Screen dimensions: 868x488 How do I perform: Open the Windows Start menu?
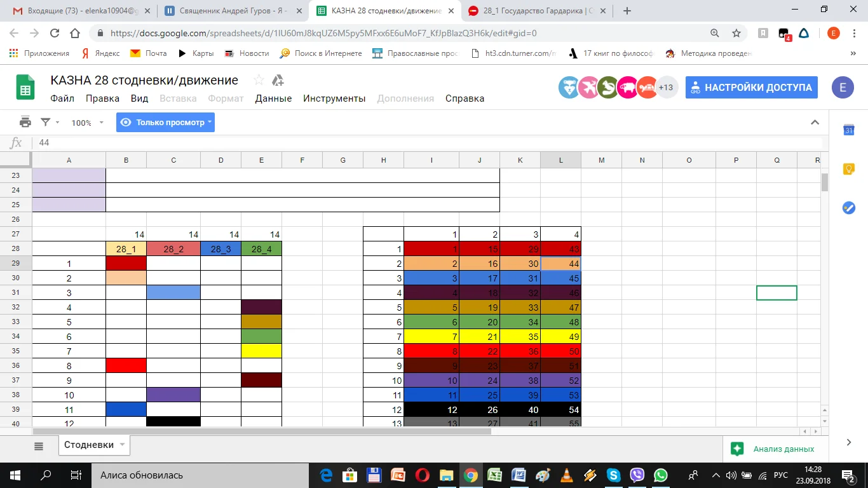(x=15, y=475)
